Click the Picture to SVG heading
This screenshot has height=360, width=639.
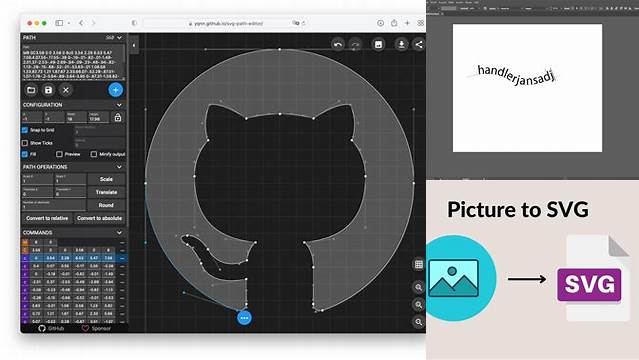518,210
